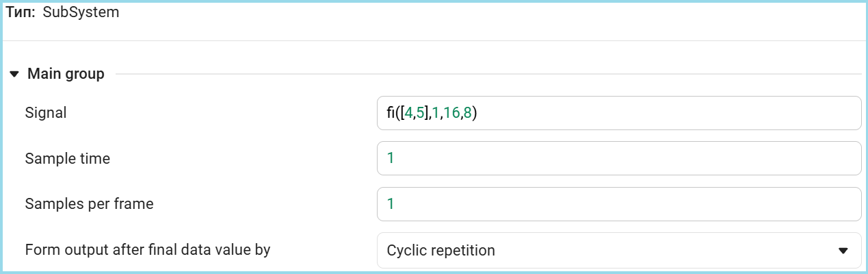
Task: Click the Signal parameter label
Action: [46, 113]
